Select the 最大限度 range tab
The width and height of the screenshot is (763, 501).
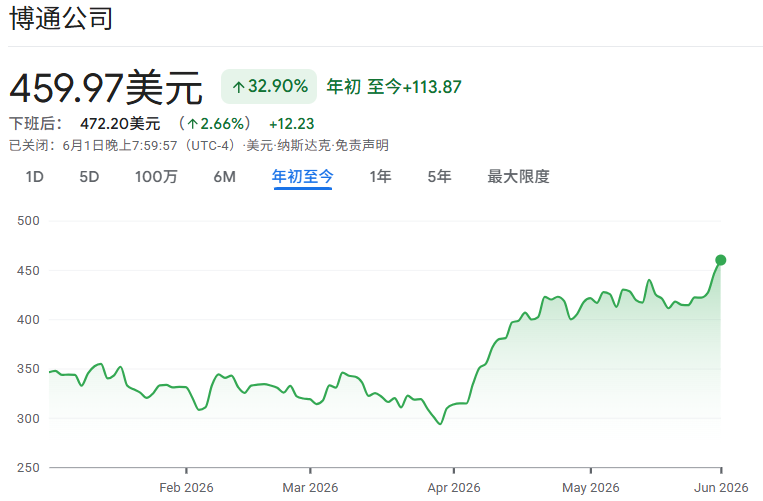point(518,177)
